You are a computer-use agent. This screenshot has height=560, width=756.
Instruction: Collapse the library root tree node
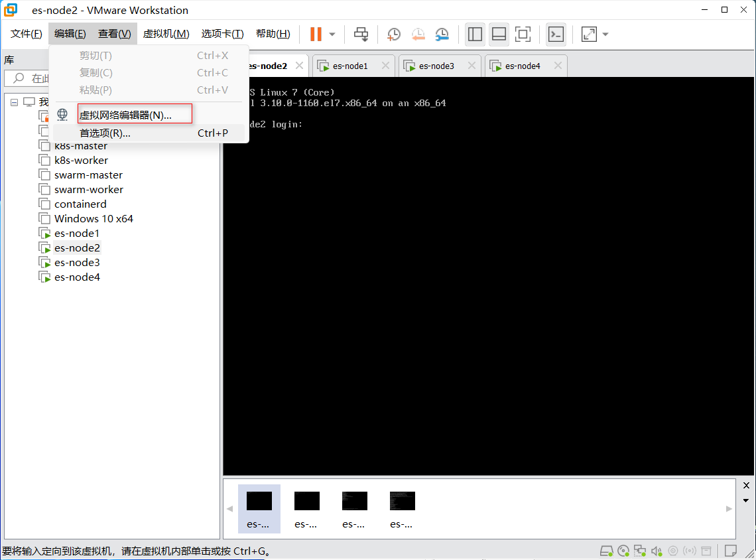tap(15, 102)
